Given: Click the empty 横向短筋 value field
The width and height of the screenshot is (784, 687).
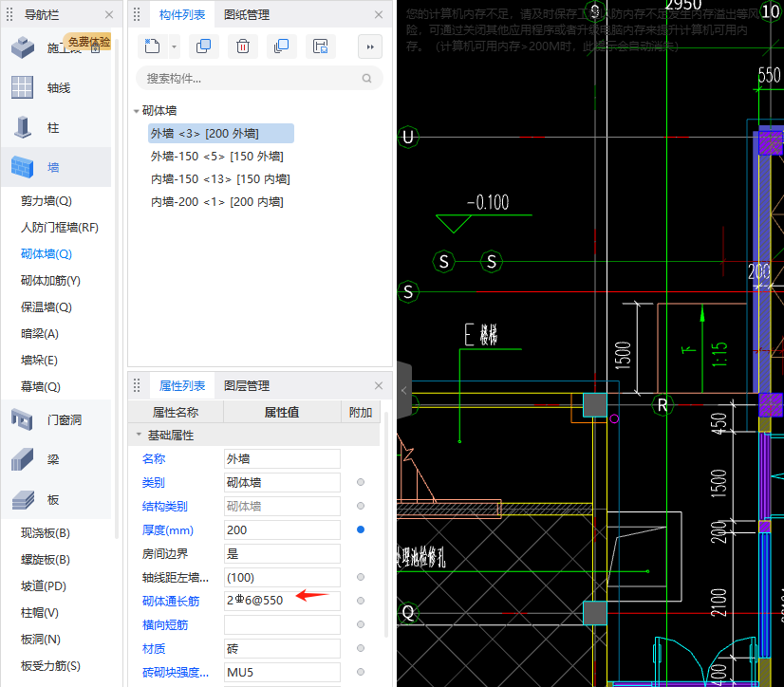Looking at the screenshot, I should tap(282, 624).
